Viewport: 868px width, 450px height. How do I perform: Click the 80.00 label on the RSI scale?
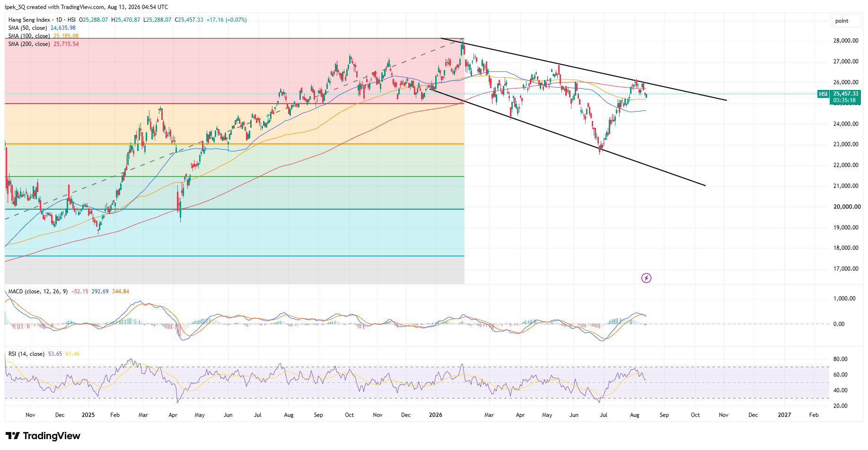(x=841, y=359)
